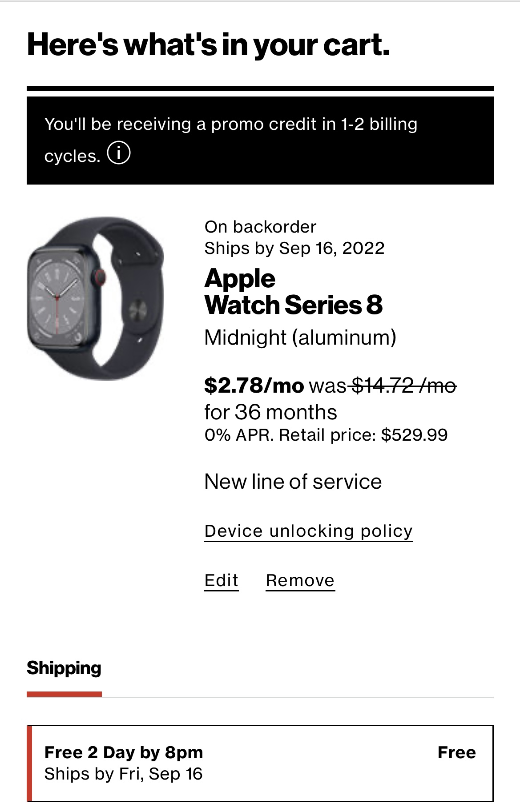Click the promo credit banner text

231,125
